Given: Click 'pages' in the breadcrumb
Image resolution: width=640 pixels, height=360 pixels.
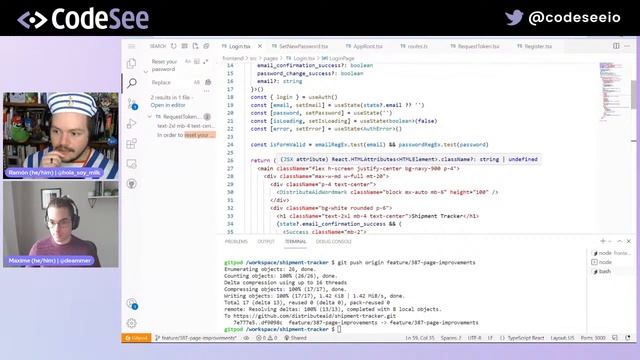Looking at the screenshot, I should [270, 58].
